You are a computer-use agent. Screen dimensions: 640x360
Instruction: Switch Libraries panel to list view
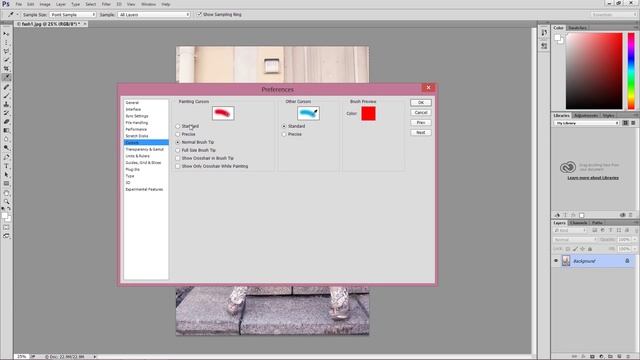(633, 123)
